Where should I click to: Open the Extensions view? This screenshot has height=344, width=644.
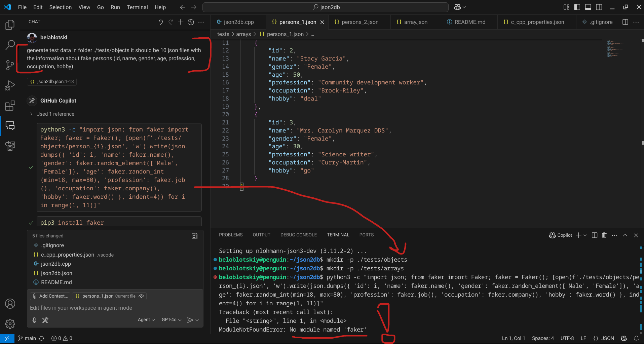[x=10, y=106]
